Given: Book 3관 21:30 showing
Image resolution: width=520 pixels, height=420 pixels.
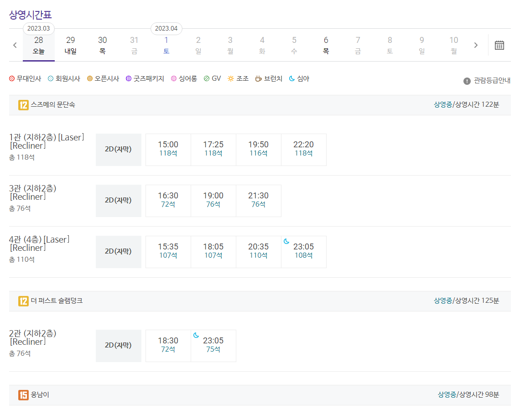Looking at the screenshot, I should 258,201.
